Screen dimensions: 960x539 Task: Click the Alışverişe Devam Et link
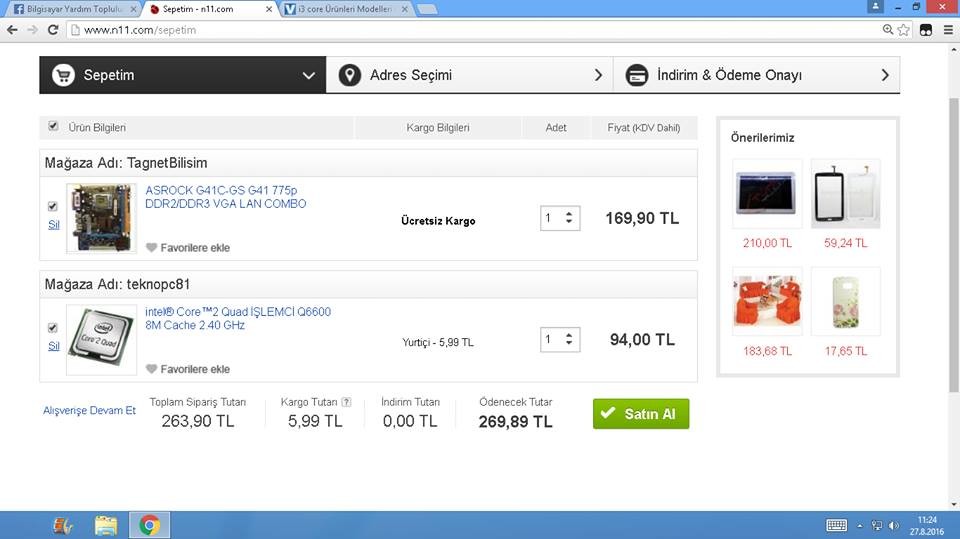[89, 411]
